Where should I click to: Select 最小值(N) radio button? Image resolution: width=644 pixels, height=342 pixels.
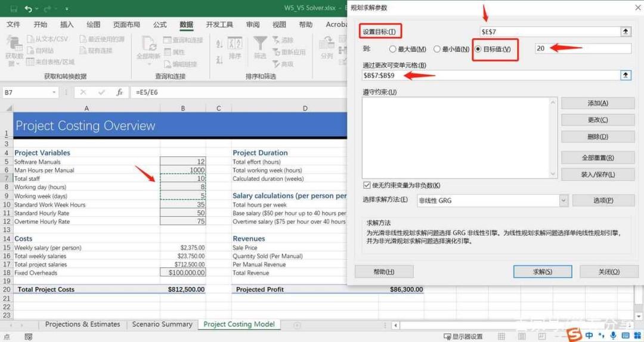(436, 49)
